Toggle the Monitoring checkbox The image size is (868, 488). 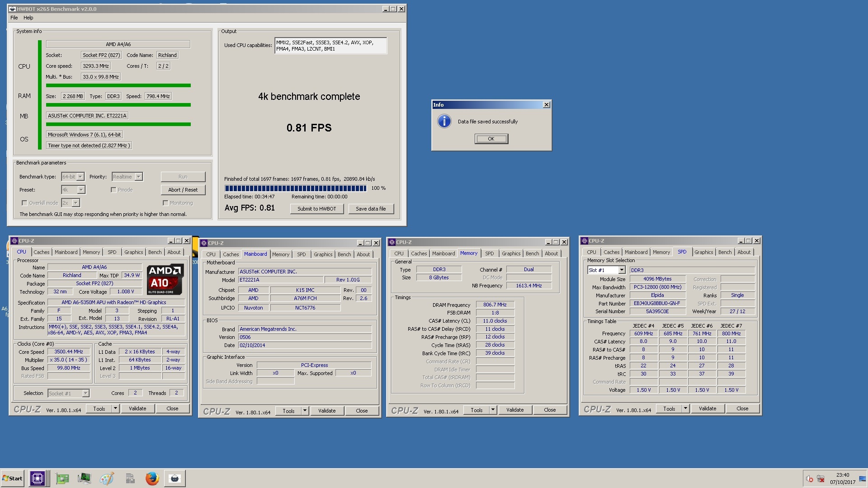pyautogui.click(x=165, y=203)
